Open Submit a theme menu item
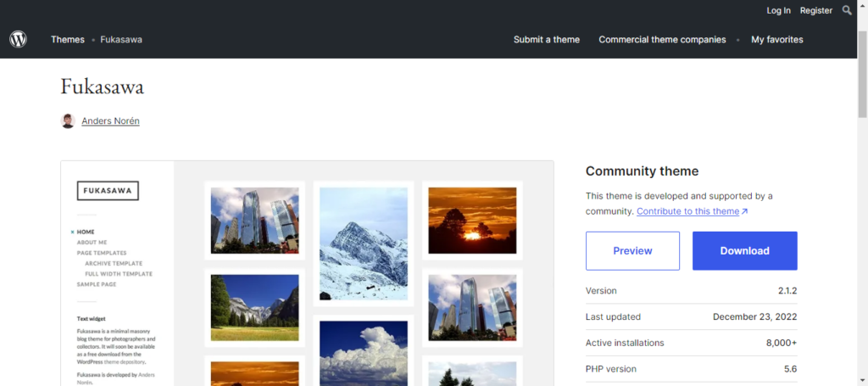868x386 pixels. coord(547,39)
